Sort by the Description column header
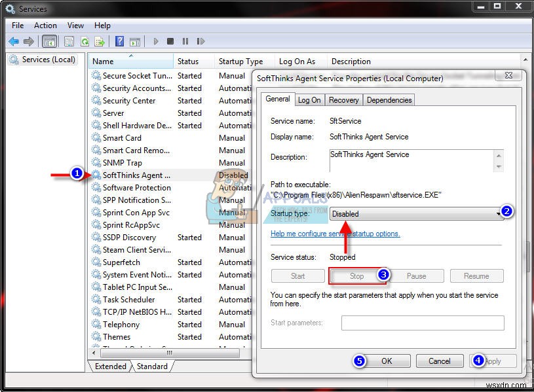Viewport: 534px width, 392px height. 424,62
